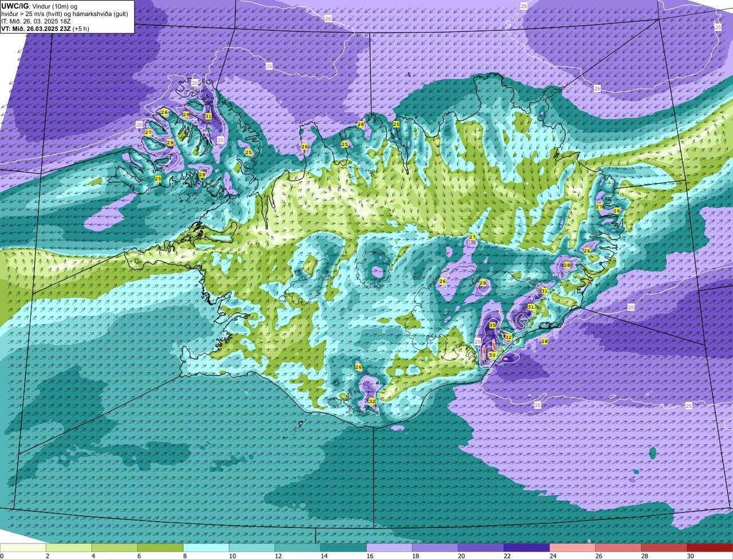Click the legend scale tick label "6"

click(139, 556)
